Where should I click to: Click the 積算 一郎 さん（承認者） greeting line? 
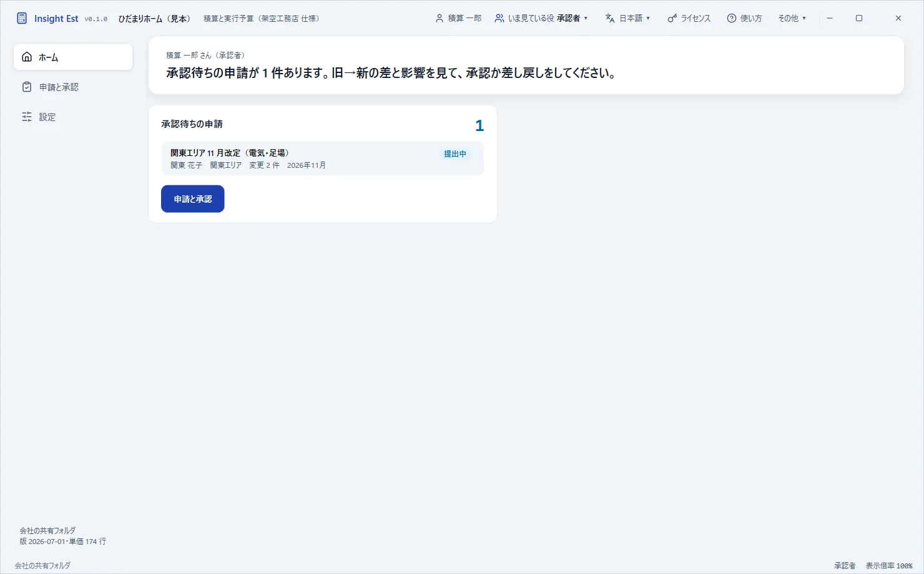pos(206,56)
